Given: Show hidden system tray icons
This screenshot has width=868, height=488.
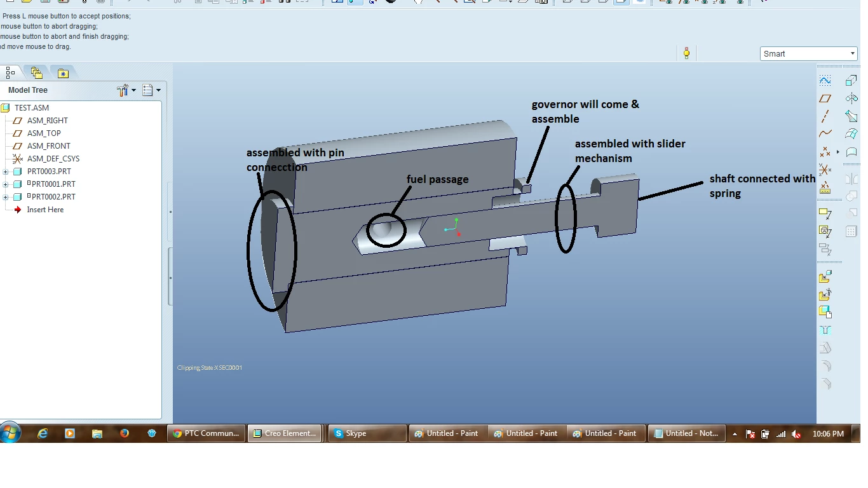Looking at the screenshot, I should tap(735, 434).
